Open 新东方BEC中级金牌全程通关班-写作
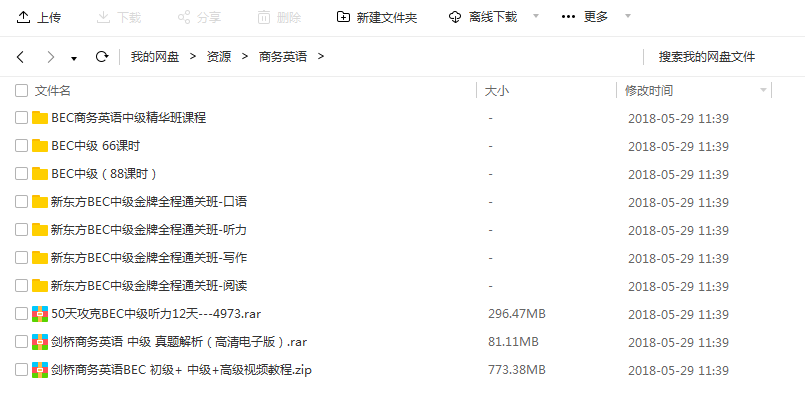Image resolution: width=805 pixels, height=416 pixels. click(149, 257)
